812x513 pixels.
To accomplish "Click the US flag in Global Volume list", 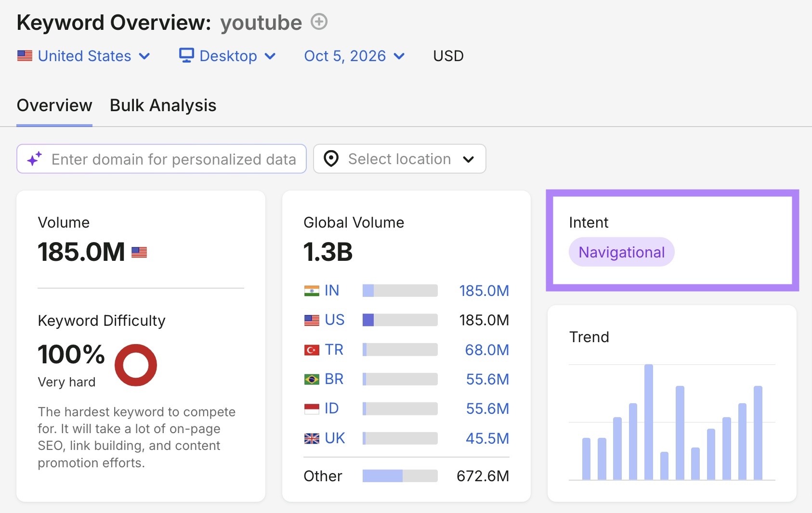I will pyautogui.click(x=312, y=320).
